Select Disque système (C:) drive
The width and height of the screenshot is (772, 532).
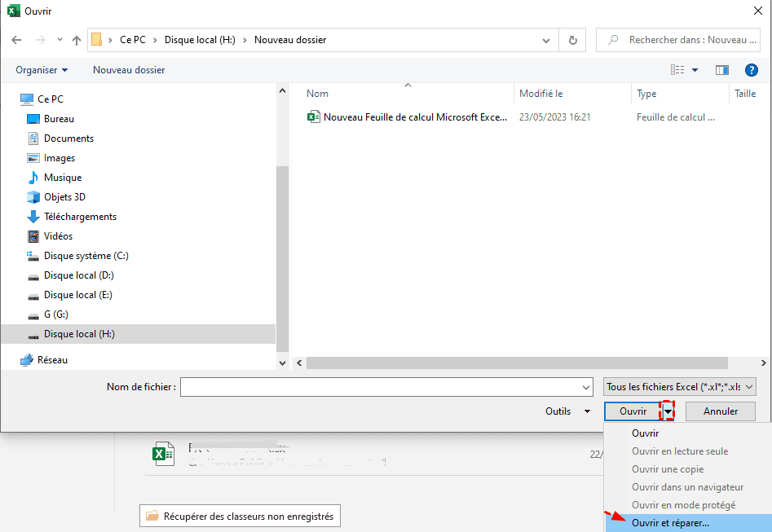pos(86,256)
